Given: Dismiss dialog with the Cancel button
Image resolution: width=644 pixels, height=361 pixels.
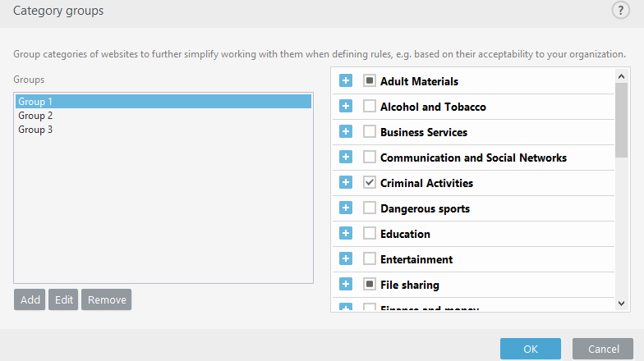Looking at the screenshot, I should coord(603,349).
